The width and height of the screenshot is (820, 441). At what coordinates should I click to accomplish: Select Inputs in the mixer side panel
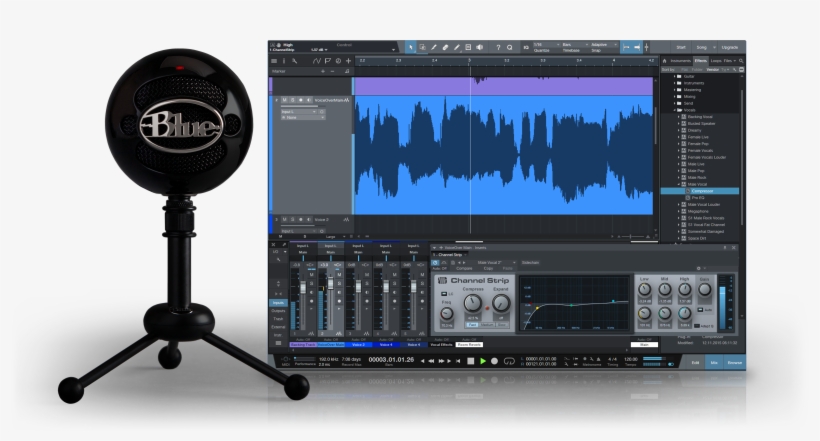[278, 303]
